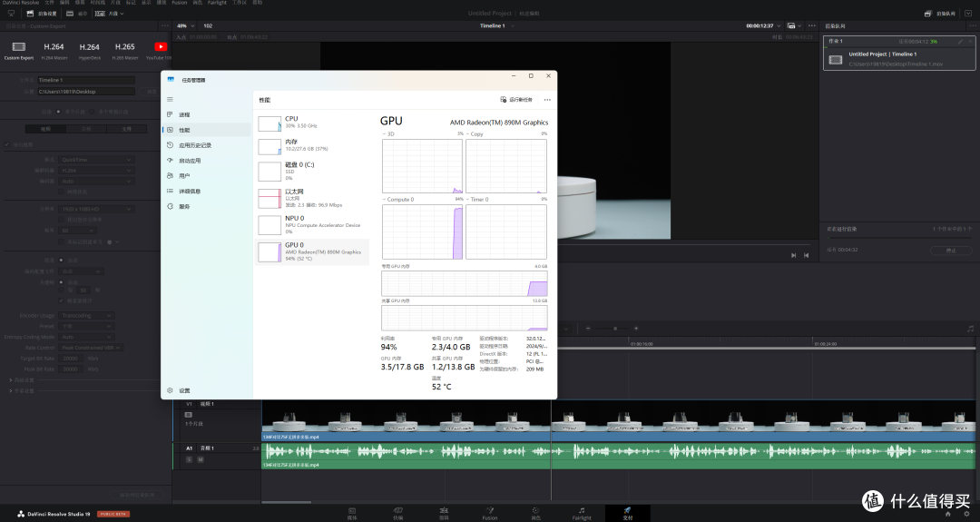980x522 pixels.
Task: Click the stop render button
Action: 951,250
